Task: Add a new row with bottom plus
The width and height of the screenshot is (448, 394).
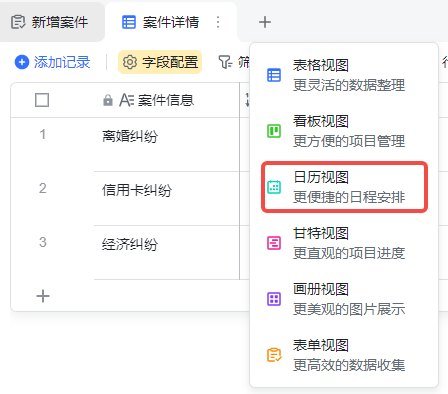Action: click(43, 296)
